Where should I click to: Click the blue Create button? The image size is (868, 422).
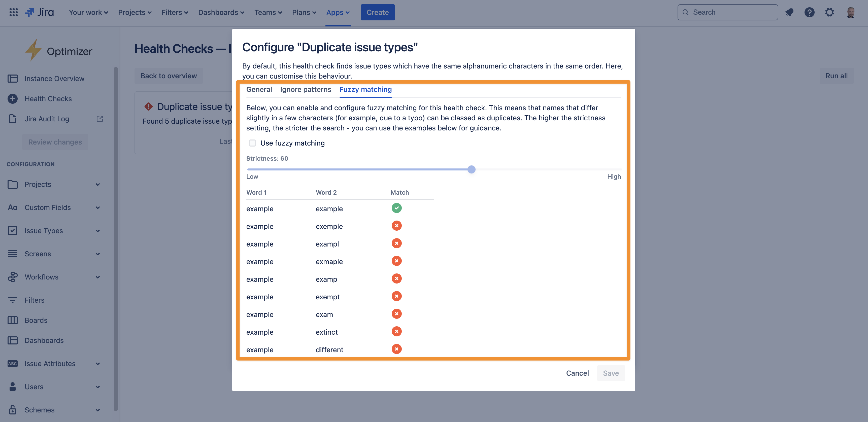(377, 12)
